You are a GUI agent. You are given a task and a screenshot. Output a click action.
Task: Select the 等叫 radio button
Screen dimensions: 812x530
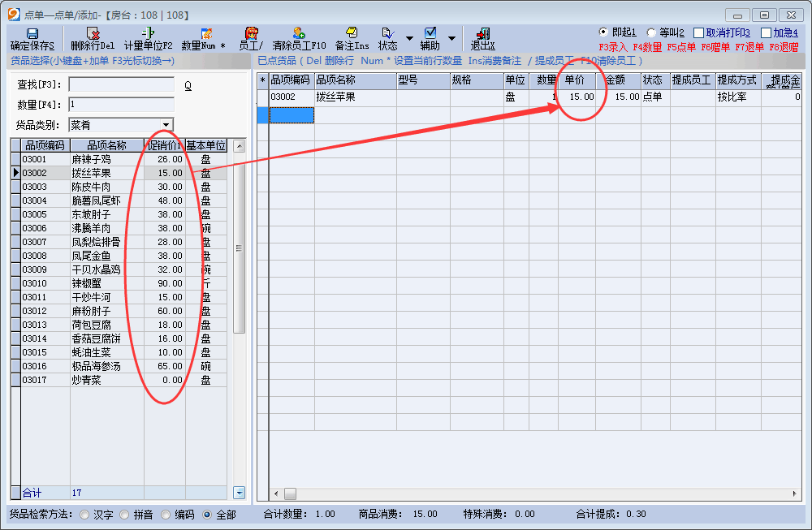click(651, 32)
